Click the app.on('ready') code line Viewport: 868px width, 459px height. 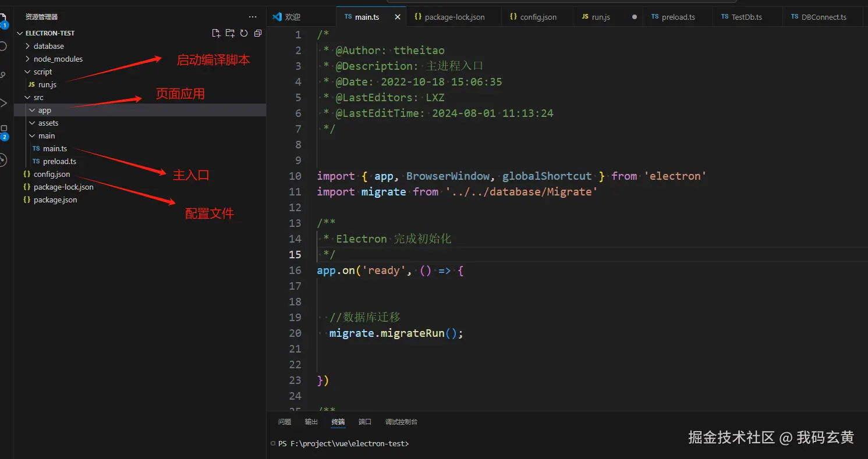coord(390,270)
